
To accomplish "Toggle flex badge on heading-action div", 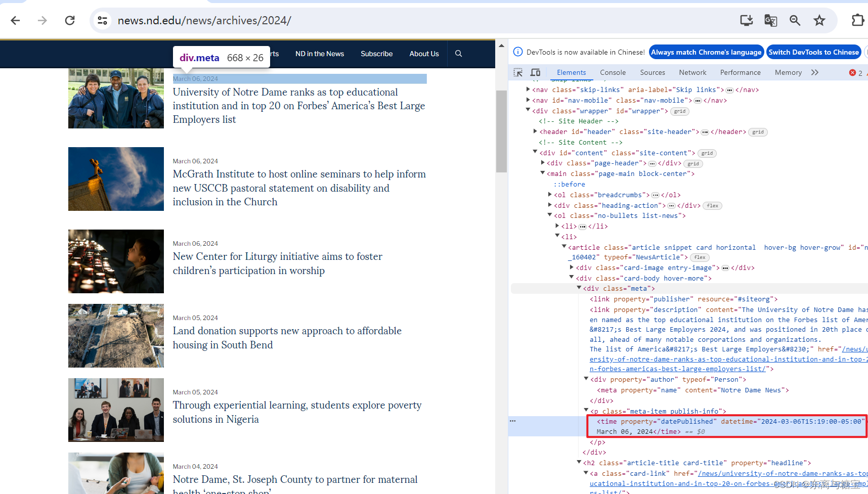I will point(713,206).
